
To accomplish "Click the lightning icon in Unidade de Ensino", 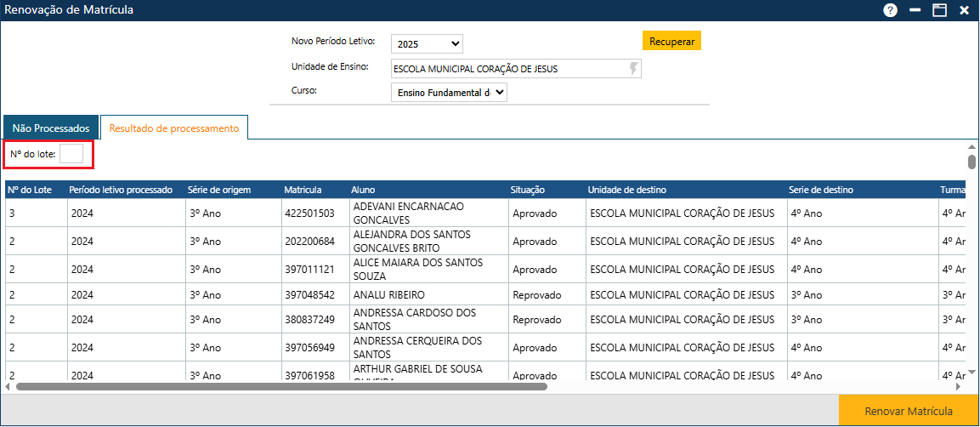I will [x=632, y=69].
